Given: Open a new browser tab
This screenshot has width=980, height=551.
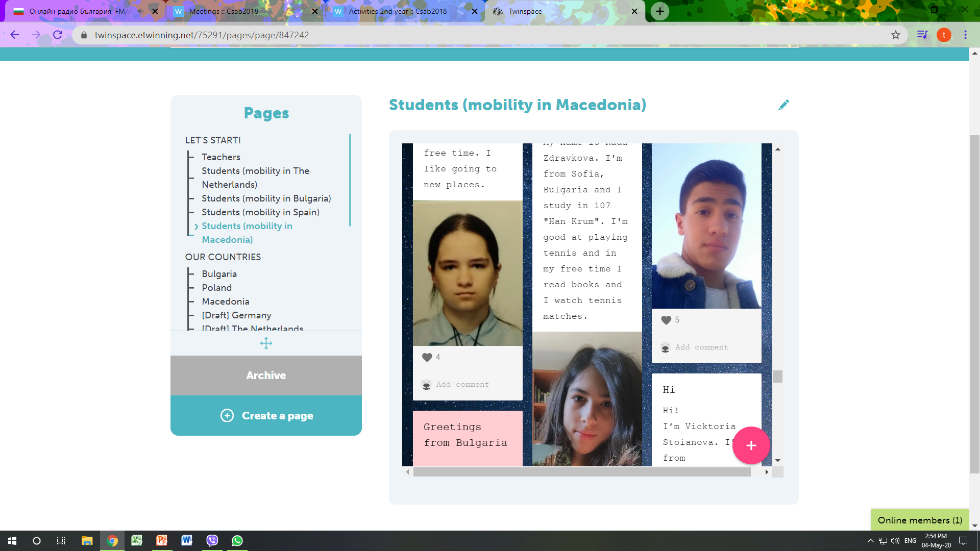Looking at the screenshot, I should (x=660, y=11).
